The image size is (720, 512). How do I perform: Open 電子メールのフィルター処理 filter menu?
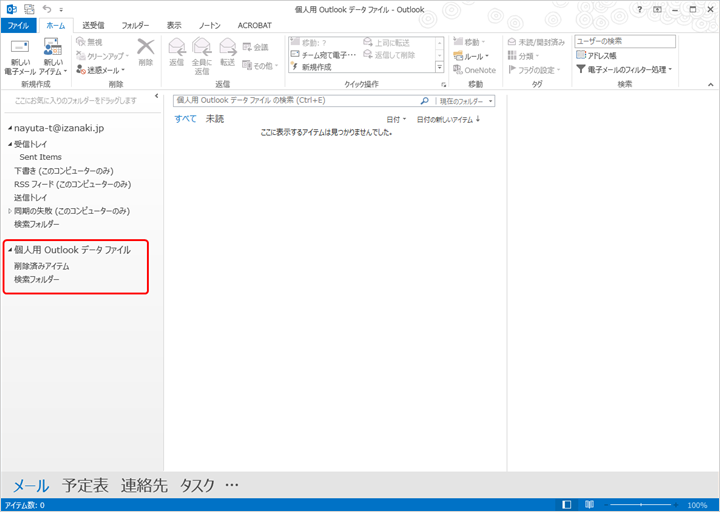point(624,69)
